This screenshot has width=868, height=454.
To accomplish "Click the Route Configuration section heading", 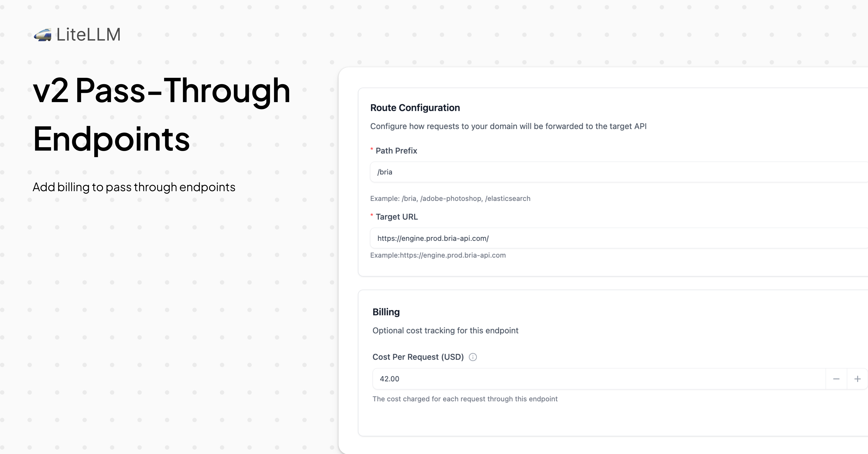I will tap(415, 108).
